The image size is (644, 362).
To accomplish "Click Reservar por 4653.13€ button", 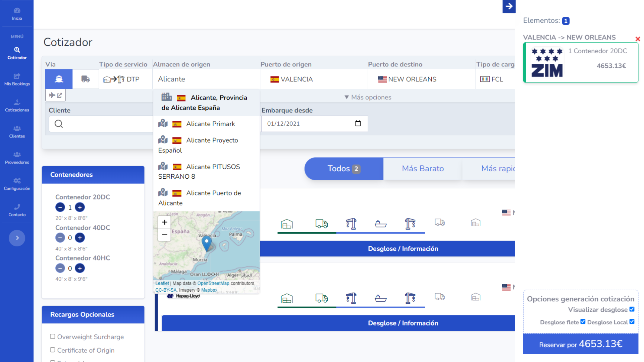I will pos(581,344).
